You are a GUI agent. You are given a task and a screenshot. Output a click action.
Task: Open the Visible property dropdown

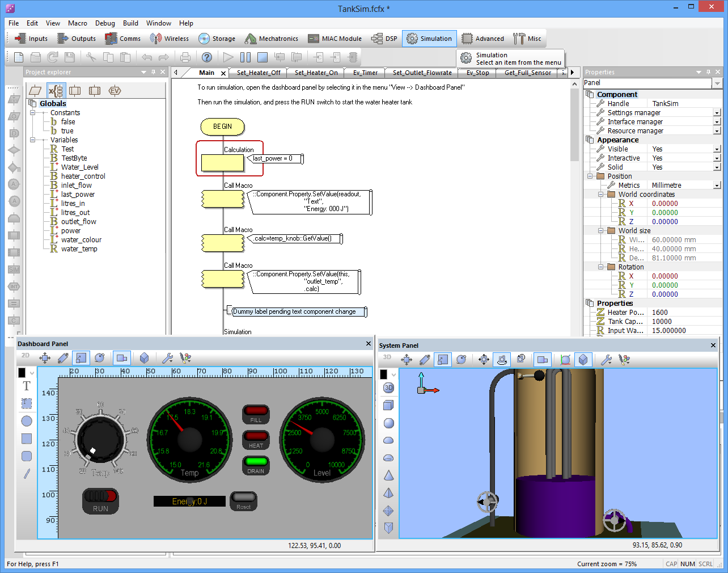717,149
